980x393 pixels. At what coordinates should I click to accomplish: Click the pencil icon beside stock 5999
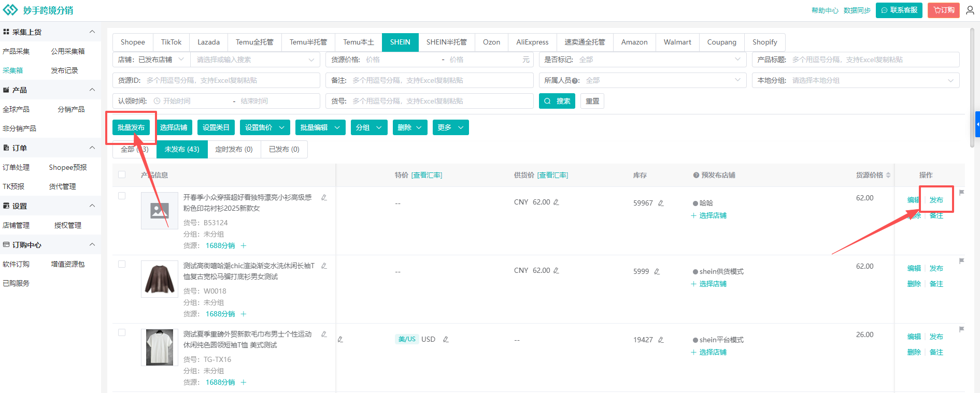[657, 271]
